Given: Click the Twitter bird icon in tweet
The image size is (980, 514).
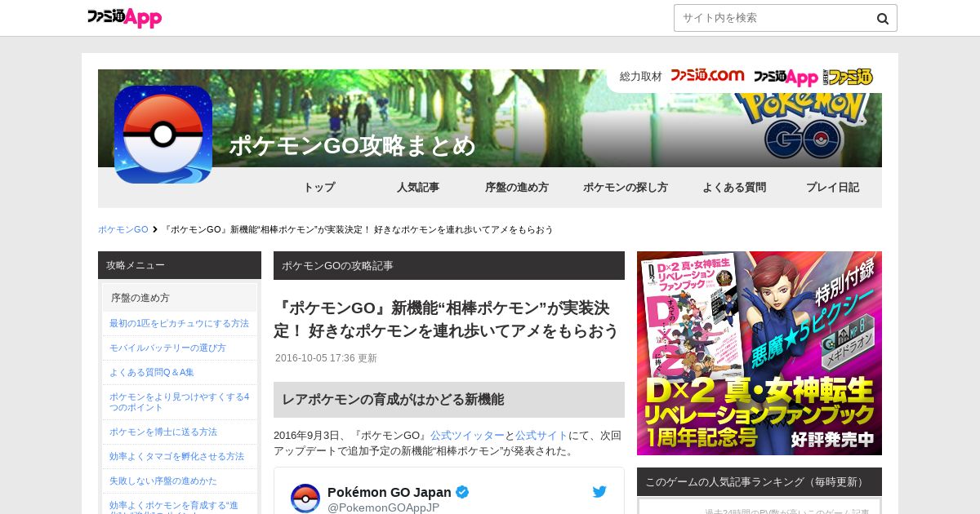Looking at the screenshot, I should click(x=599, y=492).
